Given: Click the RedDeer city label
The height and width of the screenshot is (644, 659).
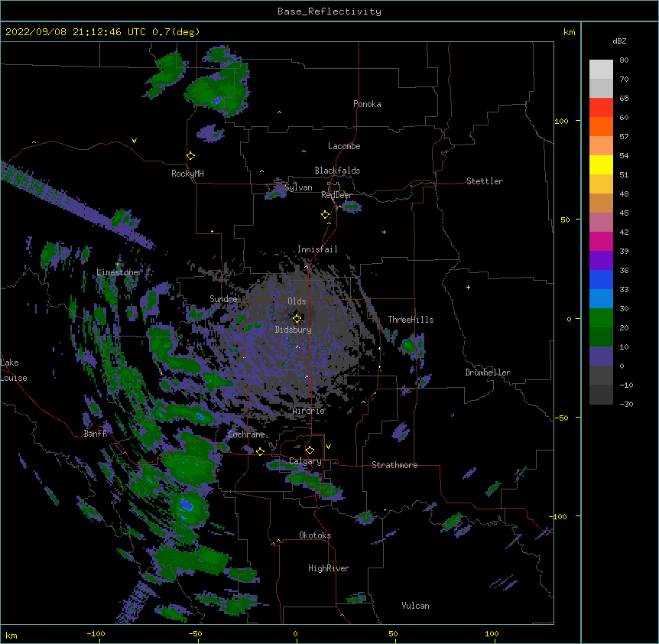Looking at the screenshot, I should pyautogui.click(x=336, y=195).
